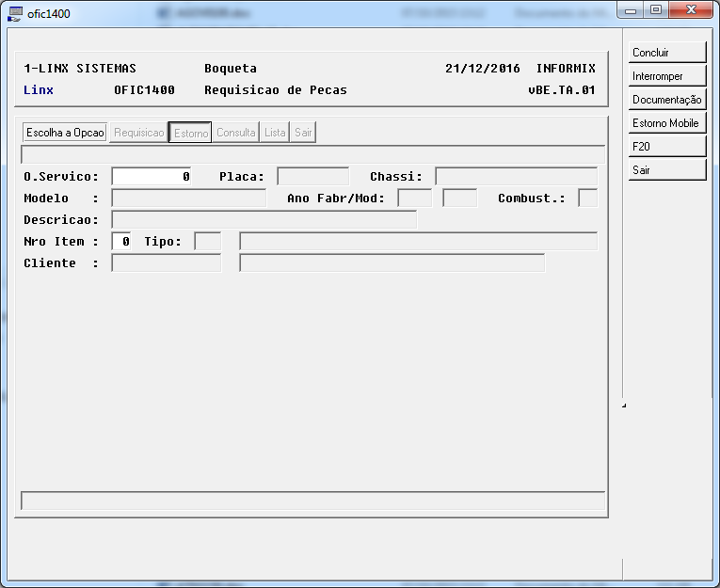Viewport: 720px width, 588px height.
Task: Click the F20 button
Action: (x=666, y=146)
